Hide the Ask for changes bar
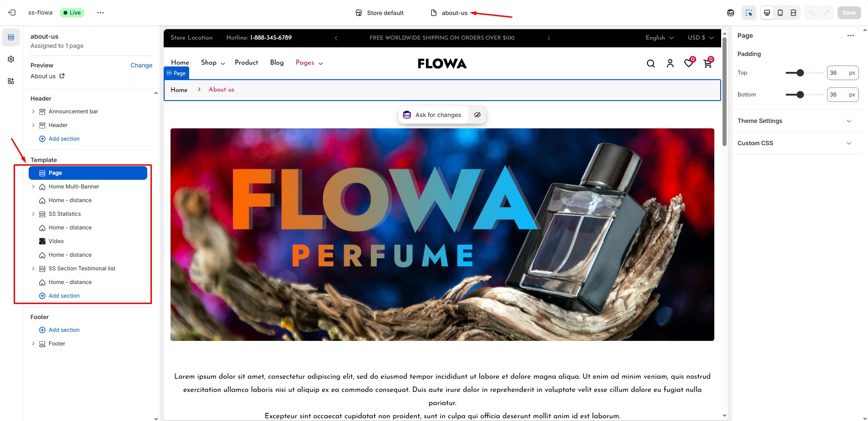This screenshot has height=421, width=868. pyautogui.click(x=477, y=115)
